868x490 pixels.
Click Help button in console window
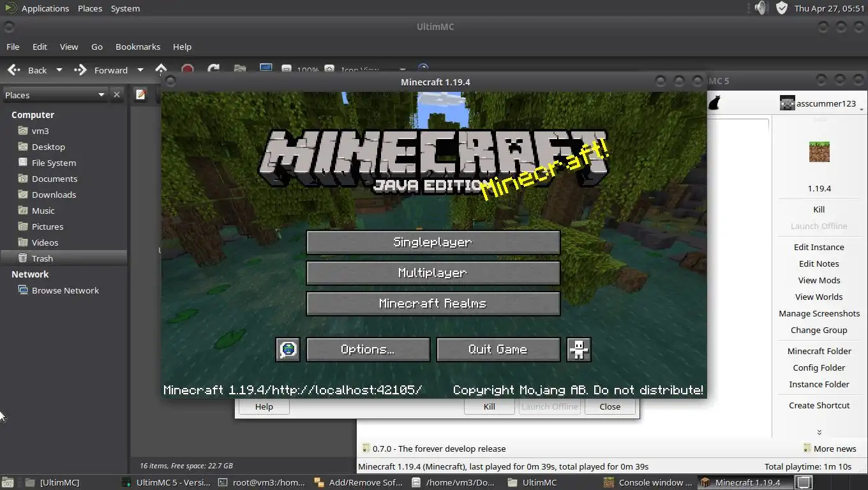click(264, 406)
